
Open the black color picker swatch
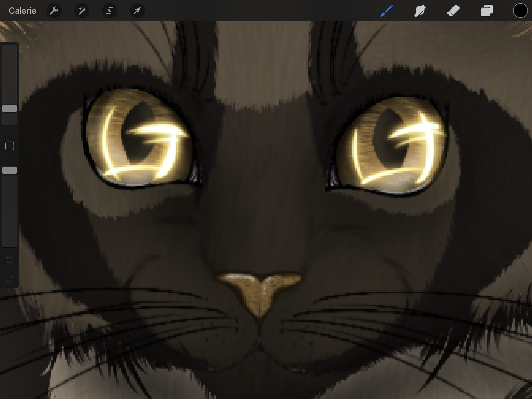click(x=520, y=11)
